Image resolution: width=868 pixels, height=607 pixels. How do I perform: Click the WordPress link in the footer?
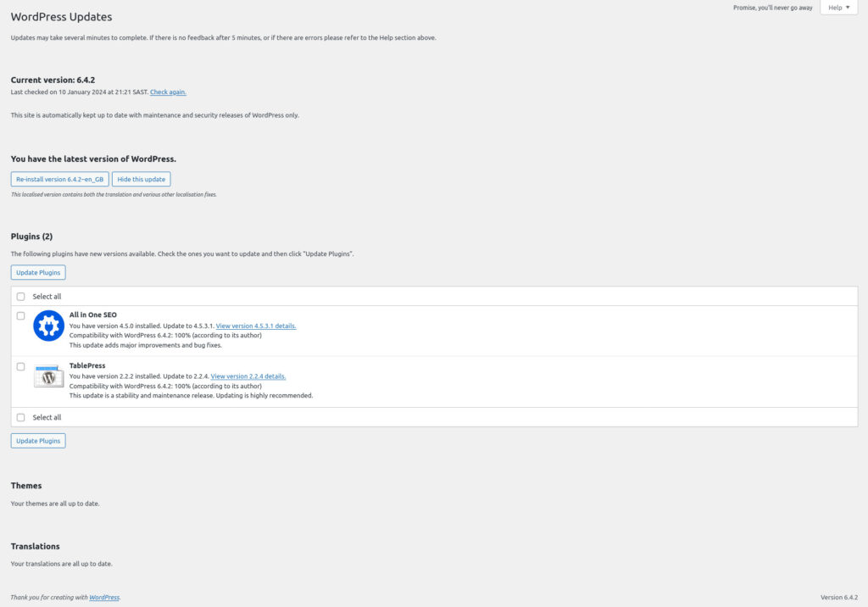(103, 597)
